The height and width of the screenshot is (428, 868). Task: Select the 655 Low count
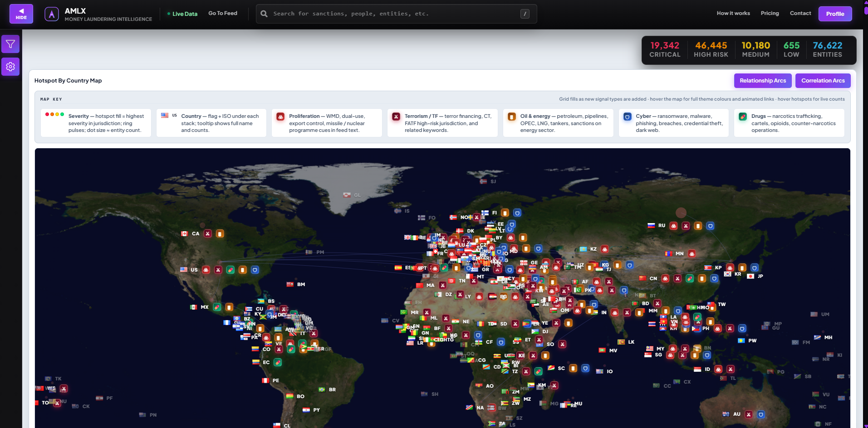791,50
